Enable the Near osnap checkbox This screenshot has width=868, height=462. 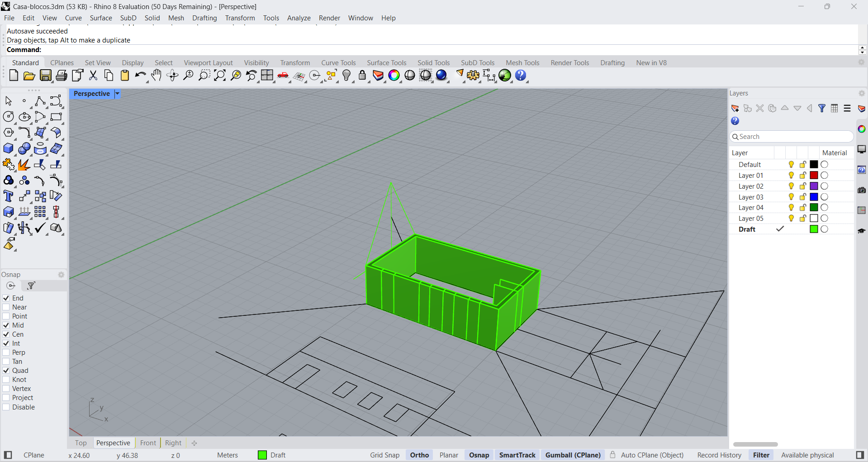[x=6, y=307]
